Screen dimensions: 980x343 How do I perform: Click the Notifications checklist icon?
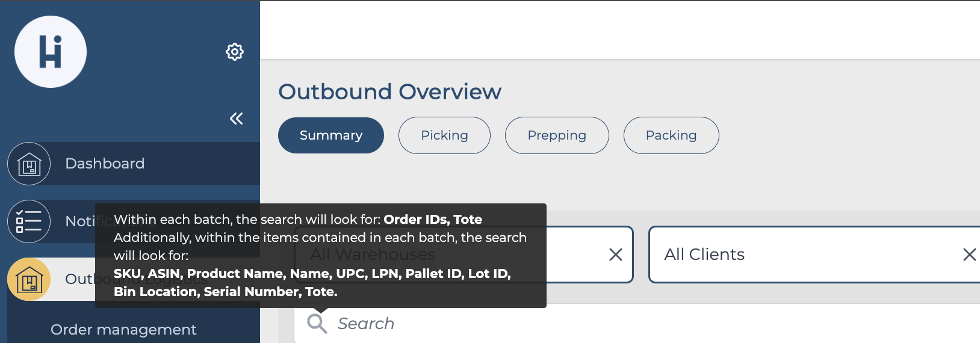coord(29,221)
